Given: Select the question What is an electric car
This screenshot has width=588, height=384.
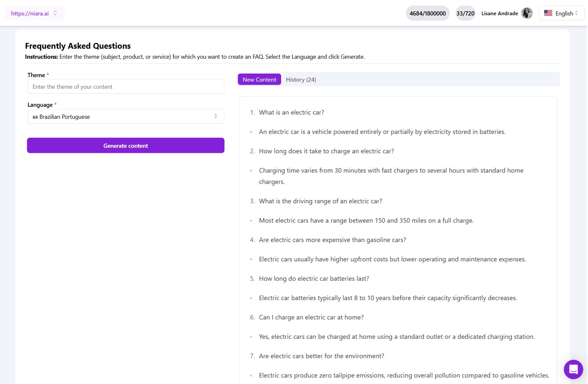Looking at the screenshot, I should [x=291, y=112].
